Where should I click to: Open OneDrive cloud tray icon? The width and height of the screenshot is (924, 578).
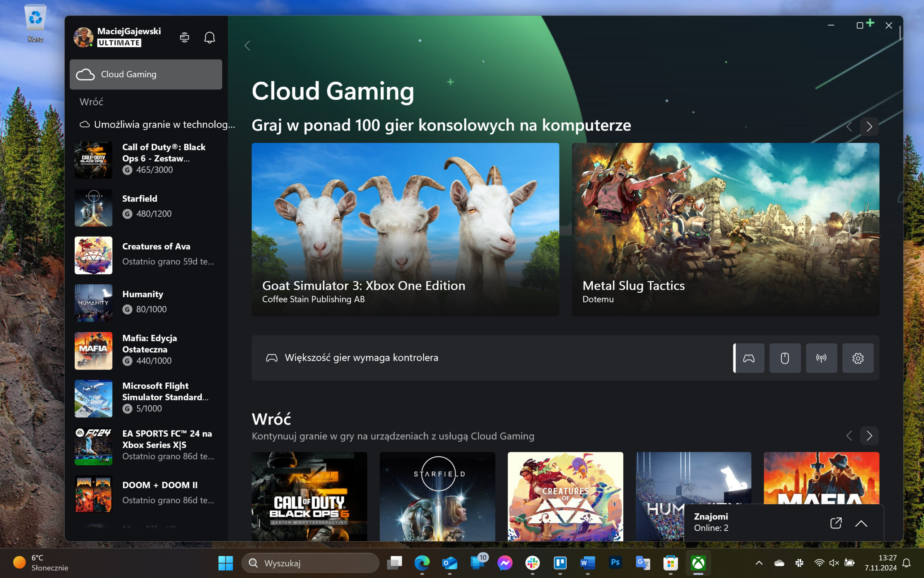(x=779, y=563)
